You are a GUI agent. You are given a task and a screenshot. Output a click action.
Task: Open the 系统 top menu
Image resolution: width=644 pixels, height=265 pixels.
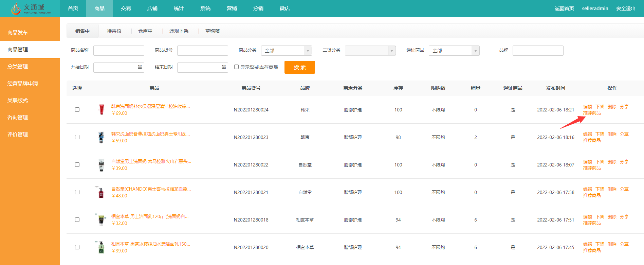(205, 8)
